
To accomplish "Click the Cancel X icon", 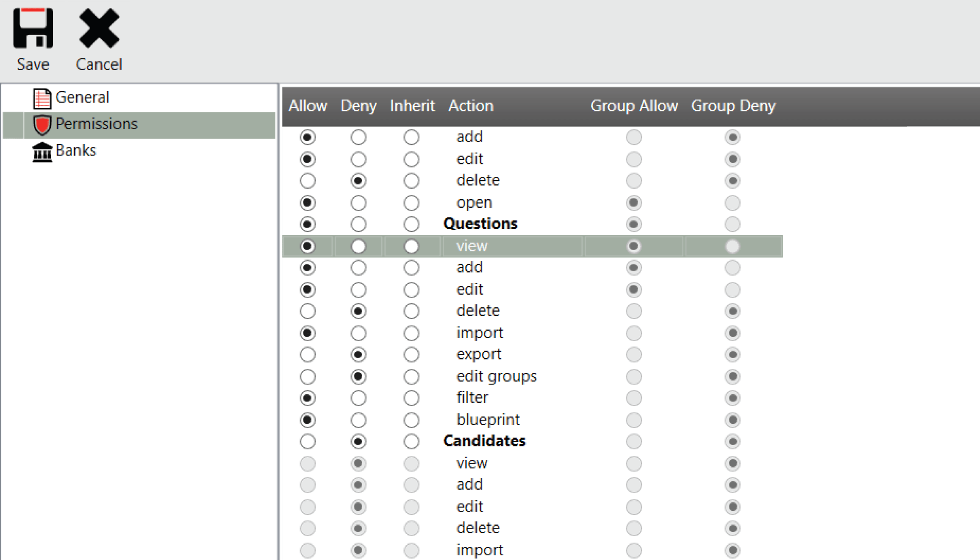I will click(x=99, y=28).
